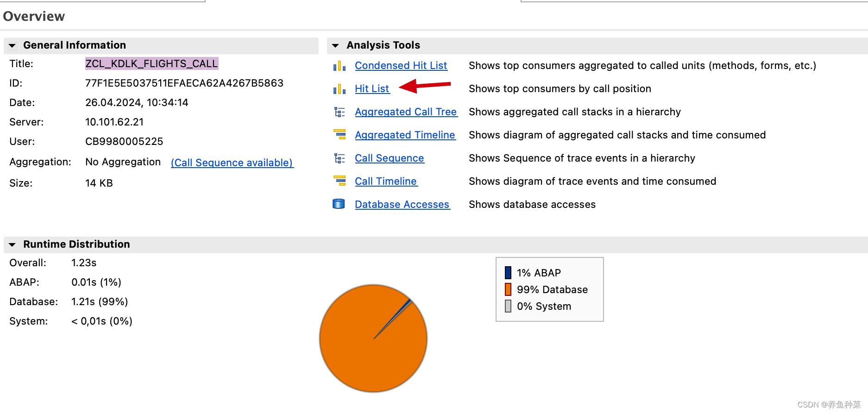The image size is (868, 413).
Task: Click the Hit List bar chart icon
Action: click(339, 89)
